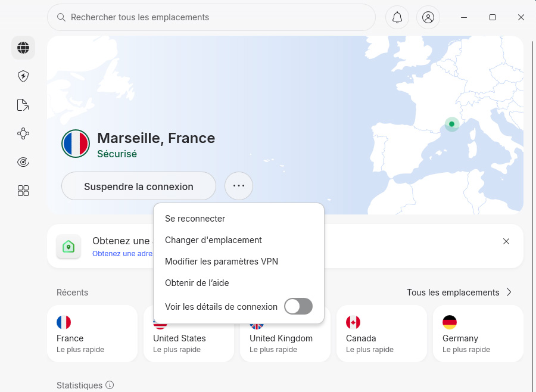This screenshot has width=536, height=392.
Task: Open Dark Web Monitor eye icon
Action: point(23,161)
